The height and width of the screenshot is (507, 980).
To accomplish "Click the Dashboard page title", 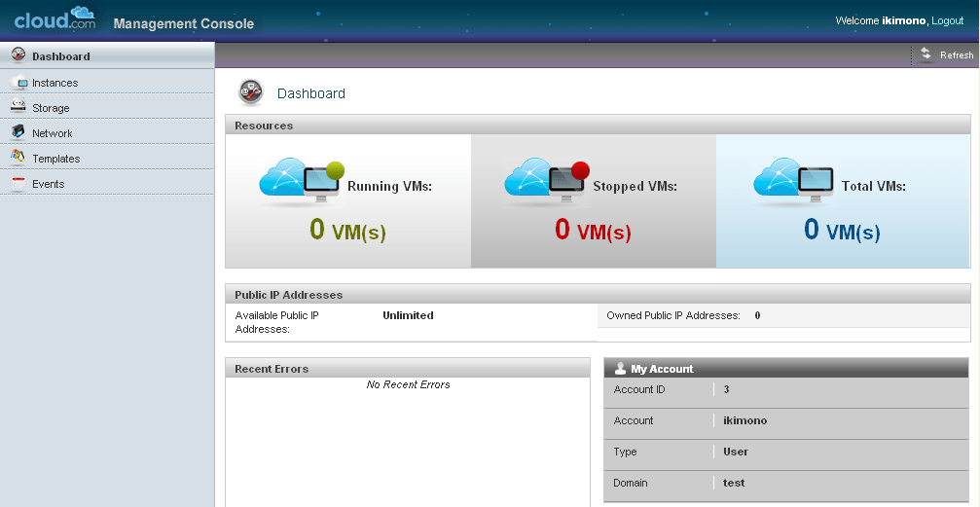I will click(311, 93).
